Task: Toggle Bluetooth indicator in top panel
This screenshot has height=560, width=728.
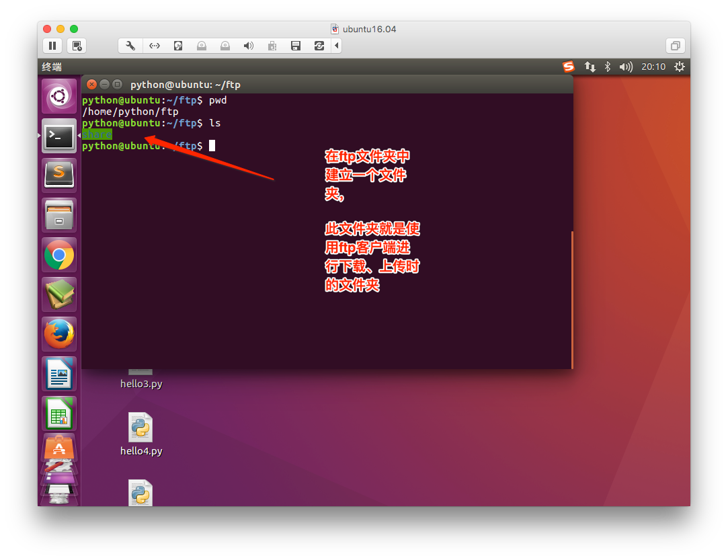Action: [607, 67]
